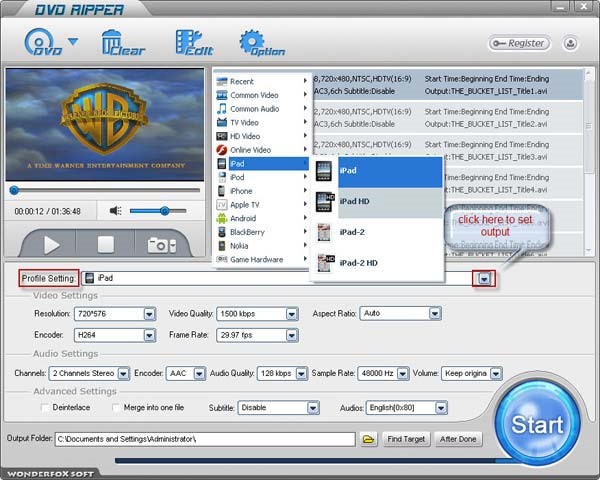The image size is (600, 480).
Task: Open the BlackBerry profile category
Action: point(262,232)
